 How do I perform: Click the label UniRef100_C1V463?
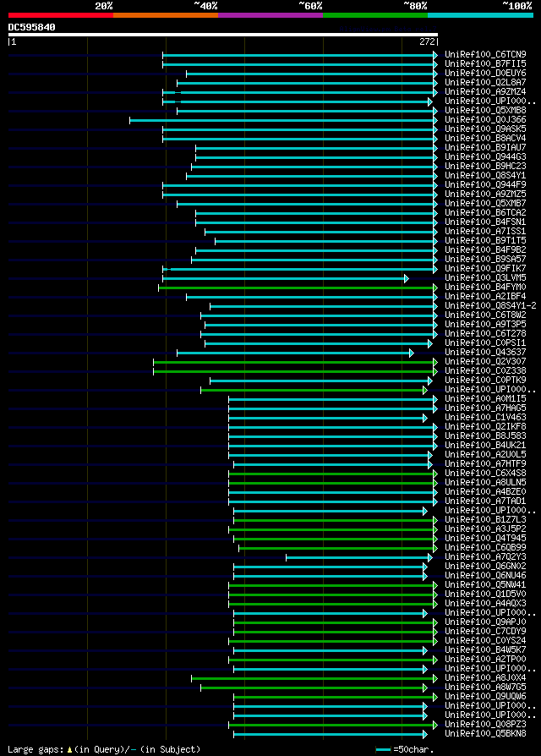[485, 417]
